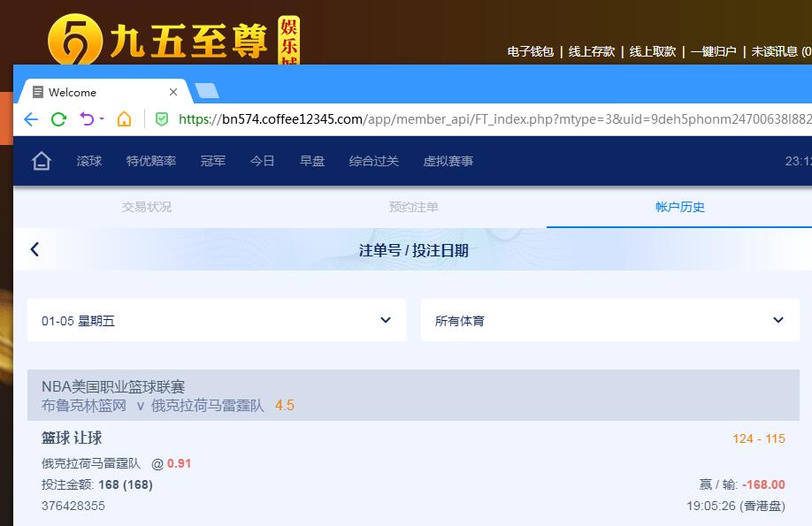The width and height of the screenshot is (812, 526).
Task: Select the Welcome browser tab
Action: 103,92
